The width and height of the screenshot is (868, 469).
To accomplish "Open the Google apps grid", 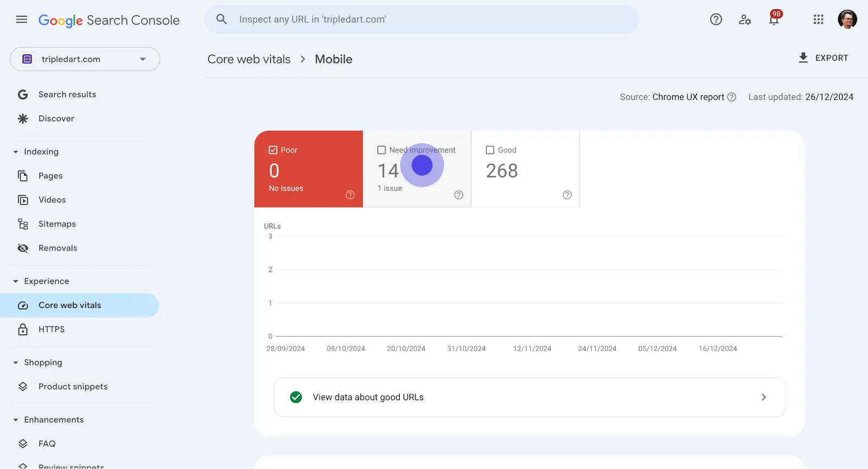I will (x=819, y=20).
